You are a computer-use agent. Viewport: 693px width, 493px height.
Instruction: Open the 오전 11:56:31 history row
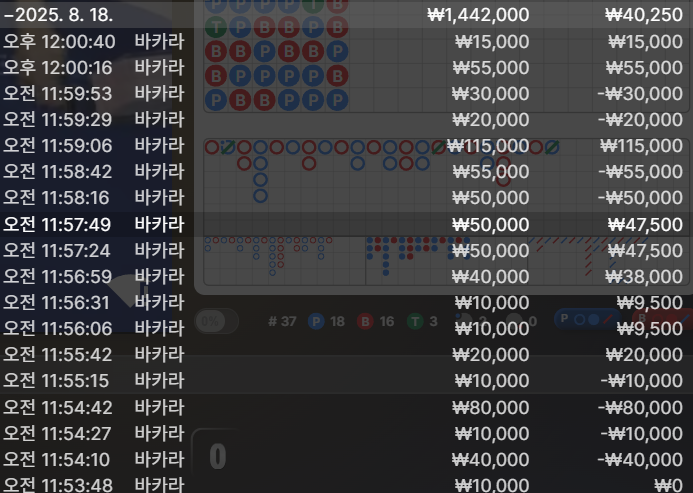346,303
